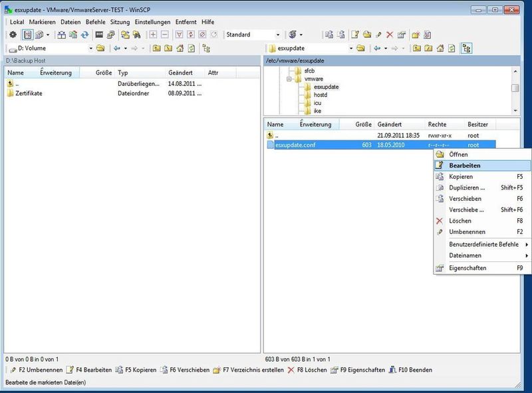Open the Standard transfer settings dropdown
The image size is (532, 393).
click(278, 35)
